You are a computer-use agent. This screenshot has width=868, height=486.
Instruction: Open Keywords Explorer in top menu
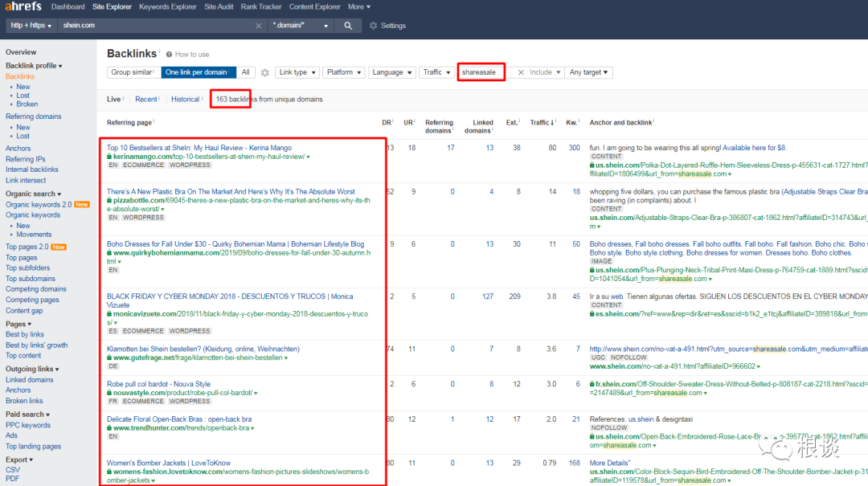[x=168, y=7]
